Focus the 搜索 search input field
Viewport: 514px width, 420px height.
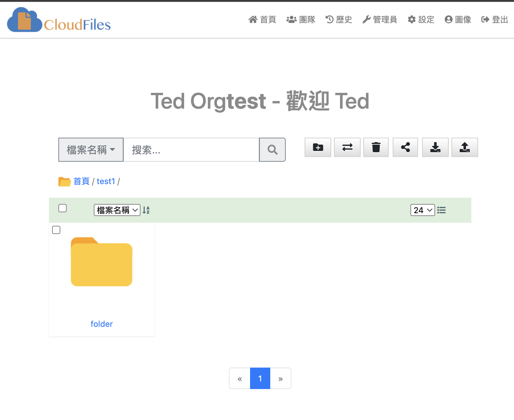pyautogui.click(x=191, y=150)
